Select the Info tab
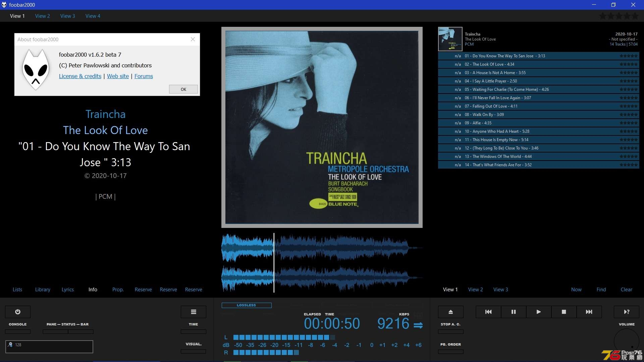Viewport: 644px width, 362px height. 93,289
